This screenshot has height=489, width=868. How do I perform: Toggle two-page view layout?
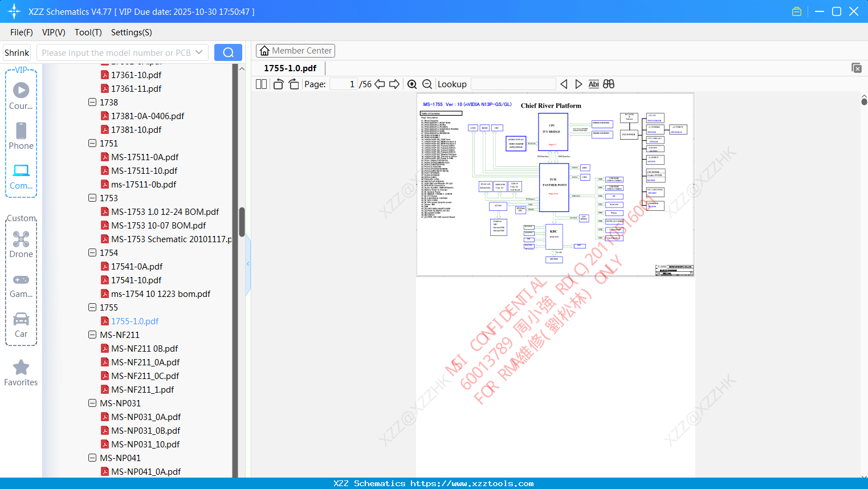pyautogui.click(x=261, y=84)
